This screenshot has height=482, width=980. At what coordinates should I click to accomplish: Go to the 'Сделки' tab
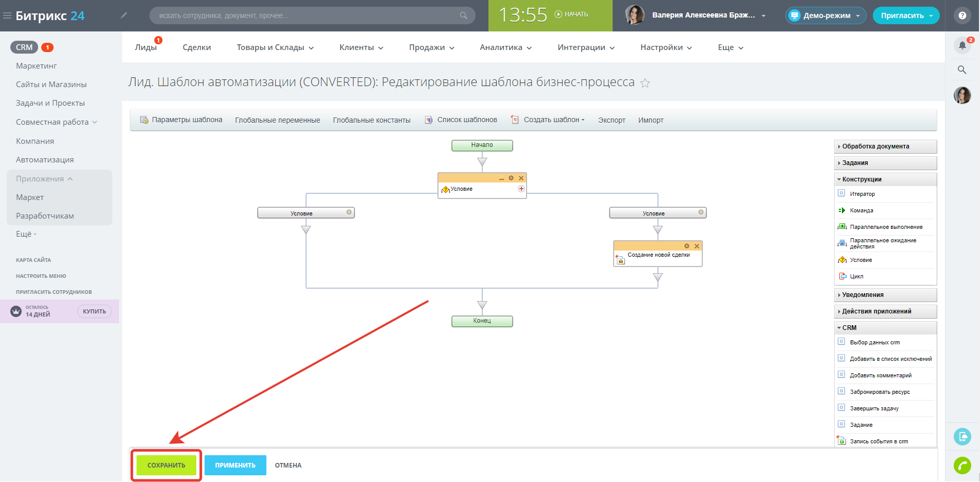[197, 47]
